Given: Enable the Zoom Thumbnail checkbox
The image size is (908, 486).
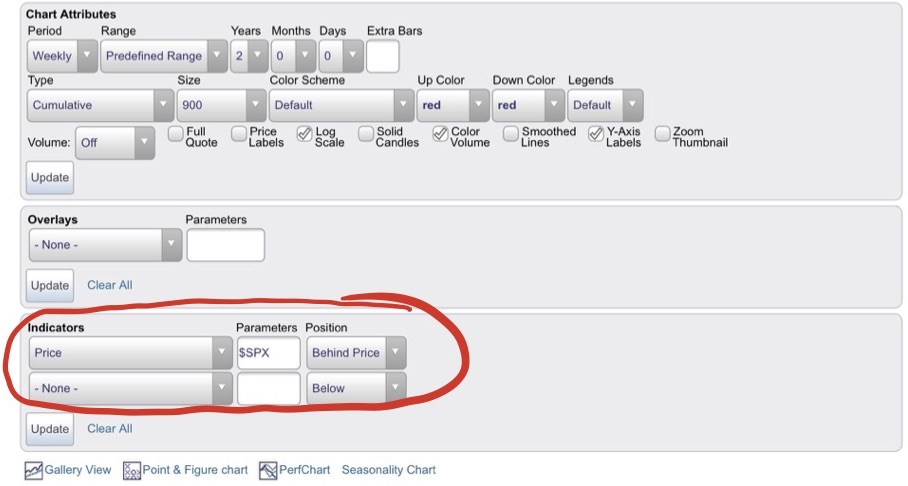Looking at the screenshot, I should click(x=663, y=132).
